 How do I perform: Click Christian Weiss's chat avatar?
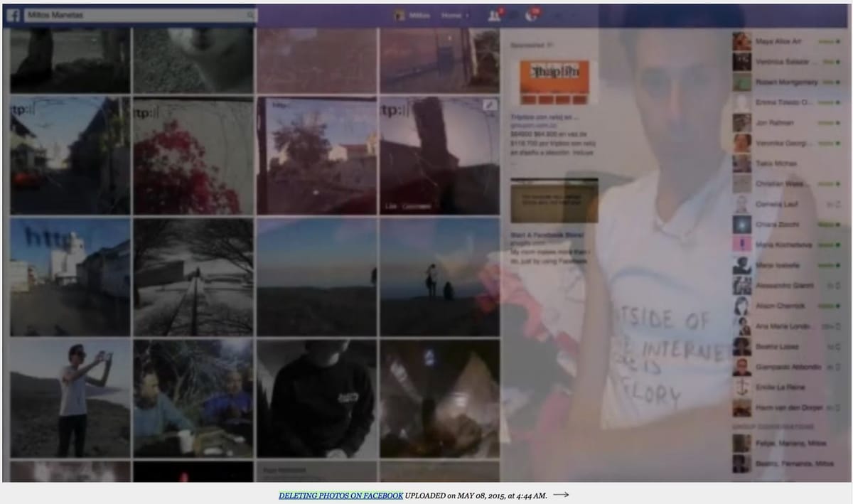coord(742,184)
